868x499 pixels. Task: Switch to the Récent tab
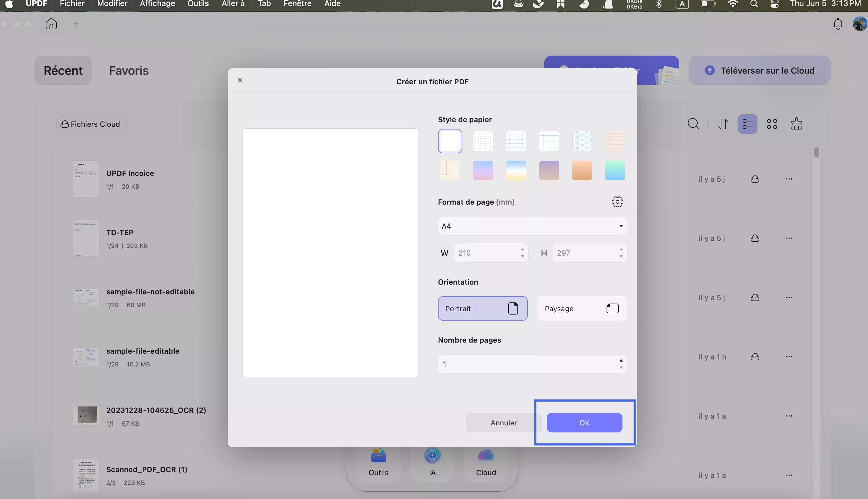click(63, 70)
